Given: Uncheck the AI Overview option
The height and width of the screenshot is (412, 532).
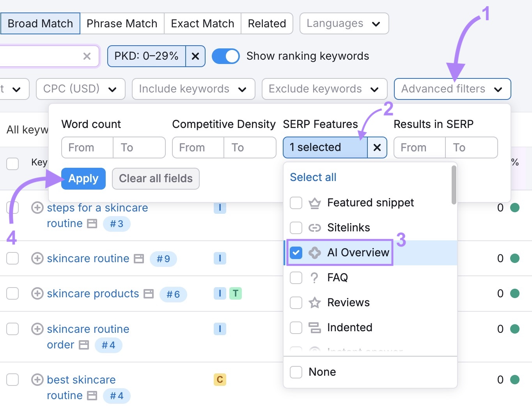Looking at the screenshot, I should point(296,252).
